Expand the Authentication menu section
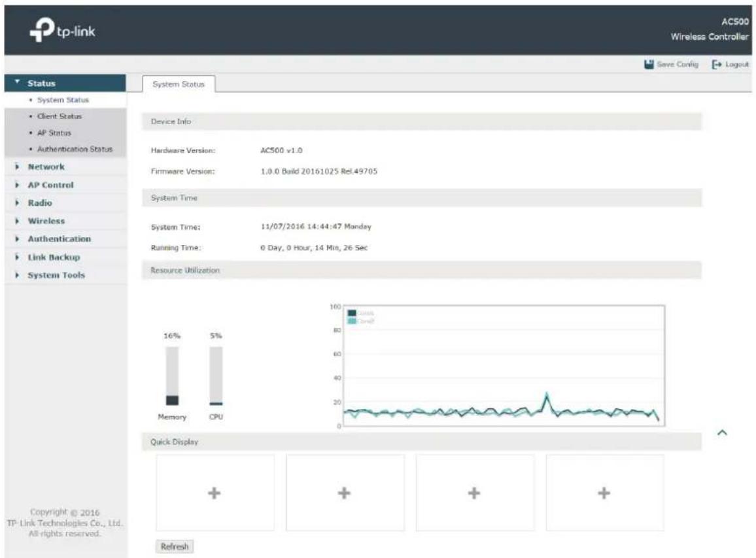Screen dimensions: 756x558 coord(65,239)
